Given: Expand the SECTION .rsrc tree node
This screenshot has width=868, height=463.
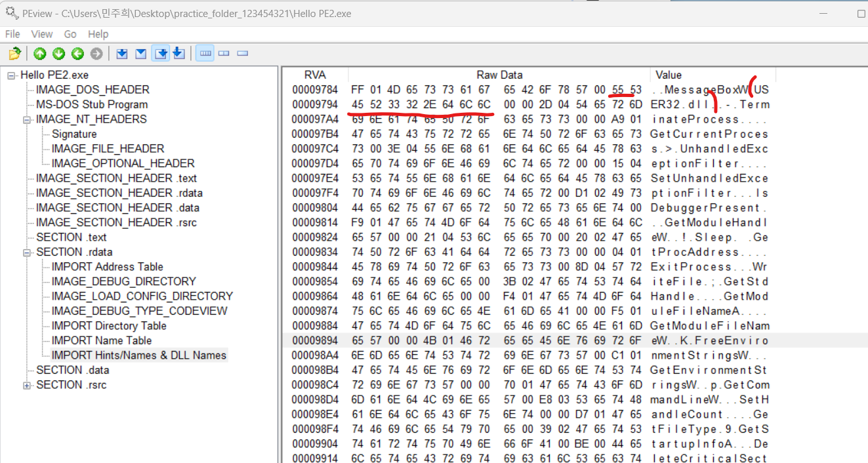Looking at the screenshot, I should click(27, 385).
